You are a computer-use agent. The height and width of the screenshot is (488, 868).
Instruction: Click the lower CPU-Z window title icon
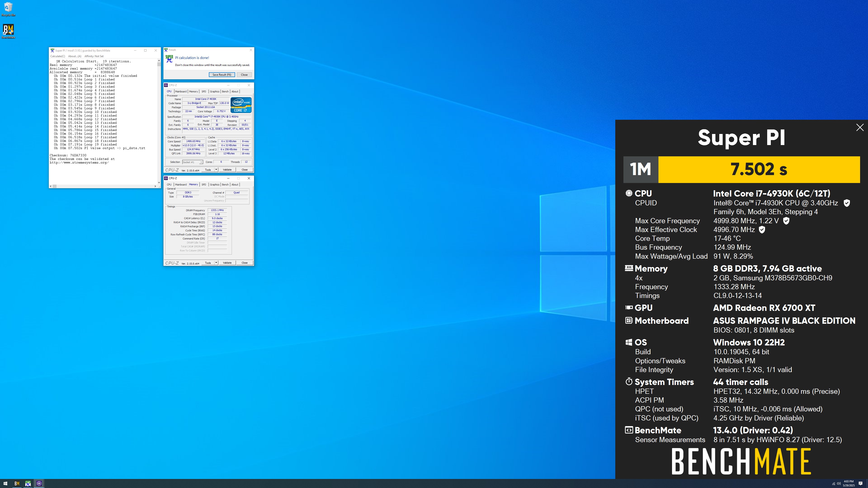[x=166, y=178]
